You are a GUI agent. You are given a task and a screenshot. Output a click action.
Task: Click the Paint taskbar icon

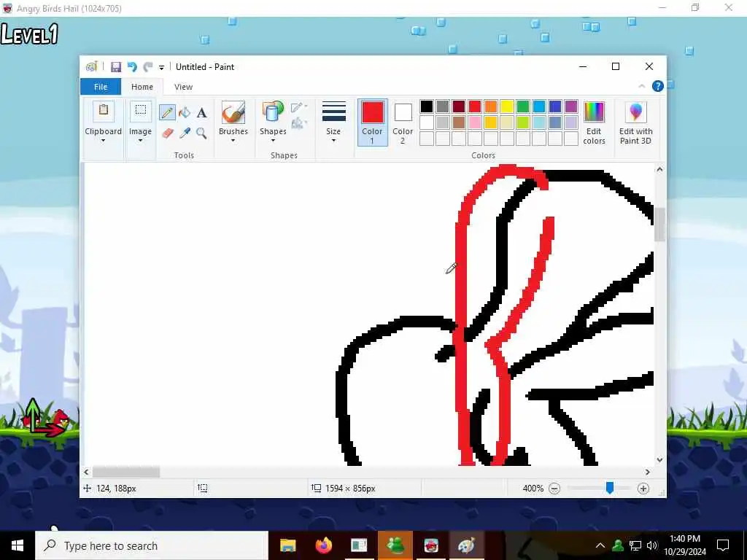click(x=466, y=545)
